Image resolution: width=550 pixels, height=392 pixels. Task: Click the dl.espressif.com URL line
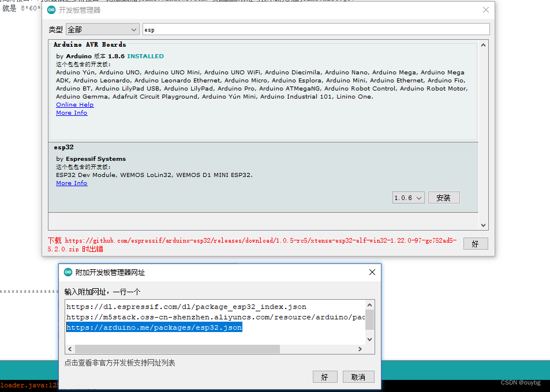[186, 307]
